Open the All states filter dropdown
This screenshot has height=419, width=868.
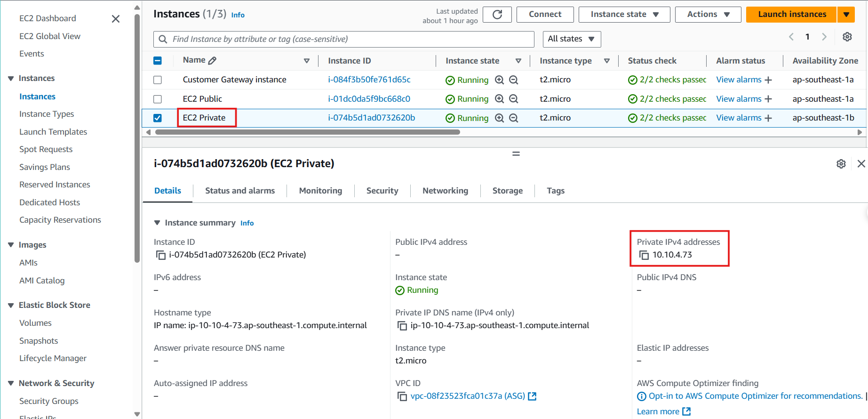point(572,39)
